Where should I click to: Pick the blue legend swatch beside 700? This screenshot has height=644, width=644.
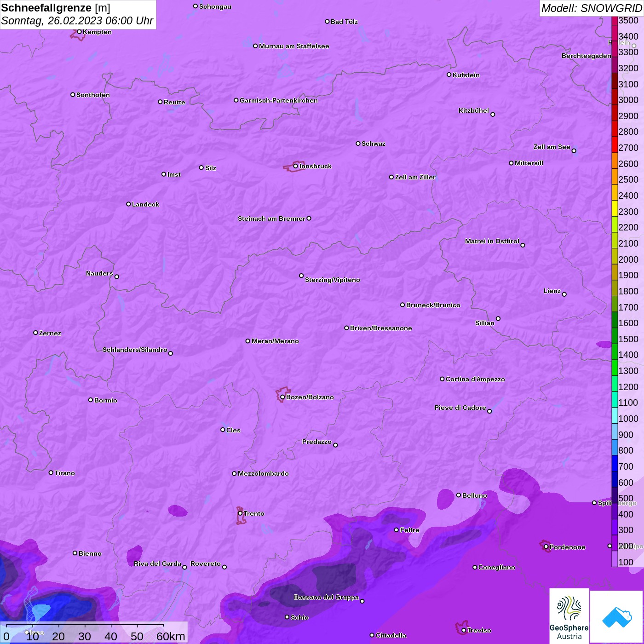pyautogui.click(x=615, y=463)
